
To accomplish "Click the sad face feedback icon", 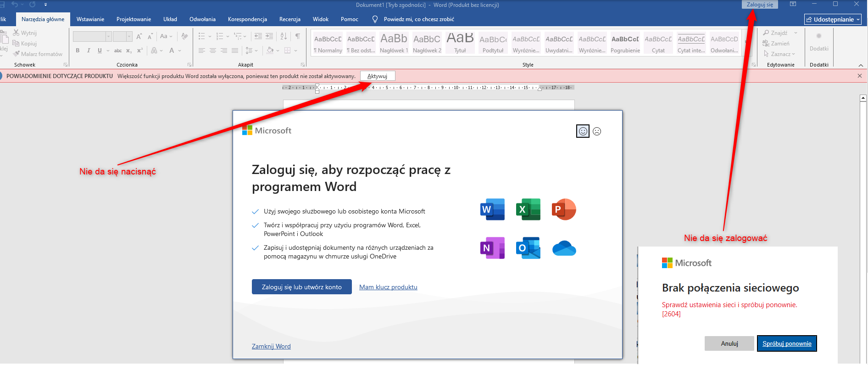I will pos(597,131).
